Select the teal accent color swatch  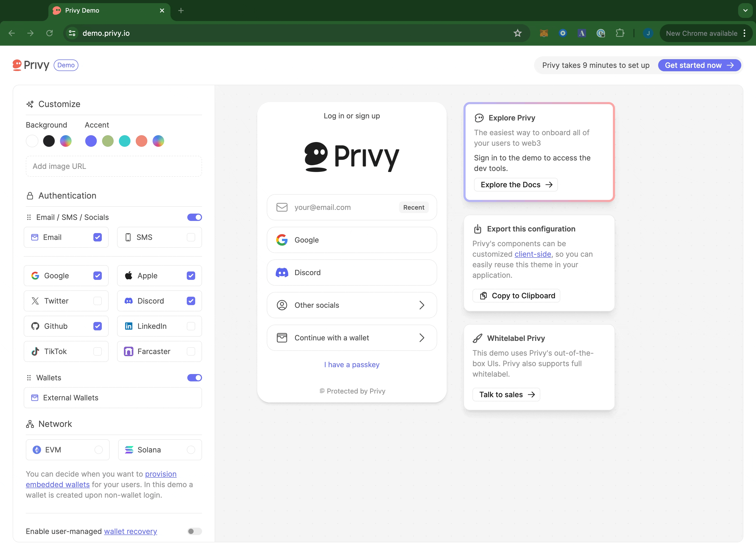tap(125, 141)
